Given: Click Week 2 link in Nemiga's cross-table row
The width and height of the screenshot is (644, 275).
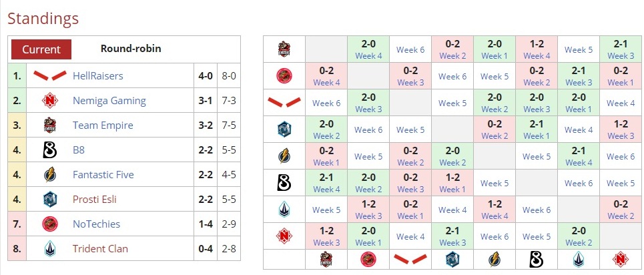Looking at the screenshot, I should point(578,242).
